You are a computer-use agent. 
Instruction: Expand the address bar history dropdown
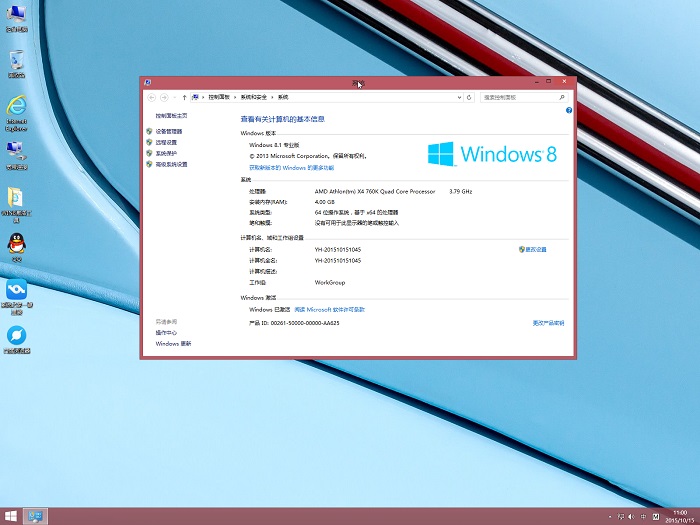point(459,97)
